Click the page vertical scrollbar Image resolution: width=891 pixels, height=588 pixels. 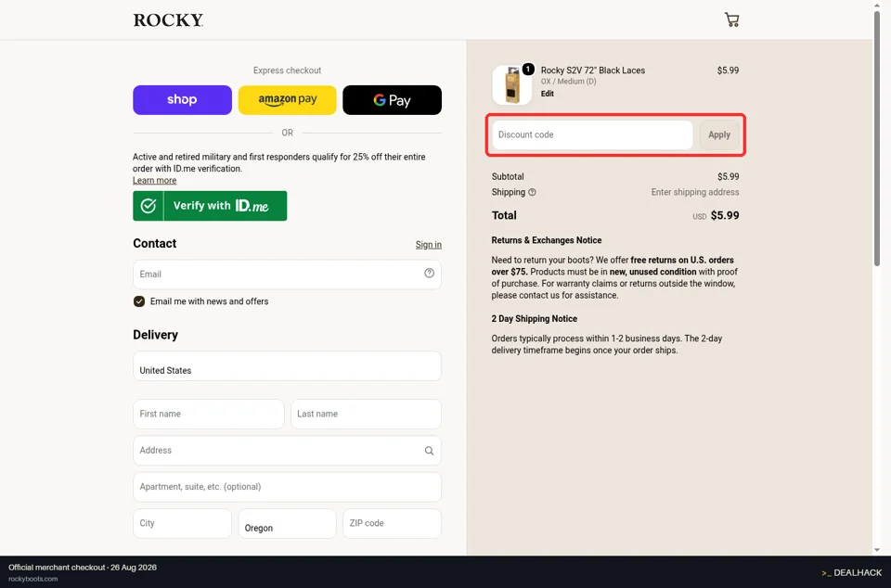(x=877, y=138)
